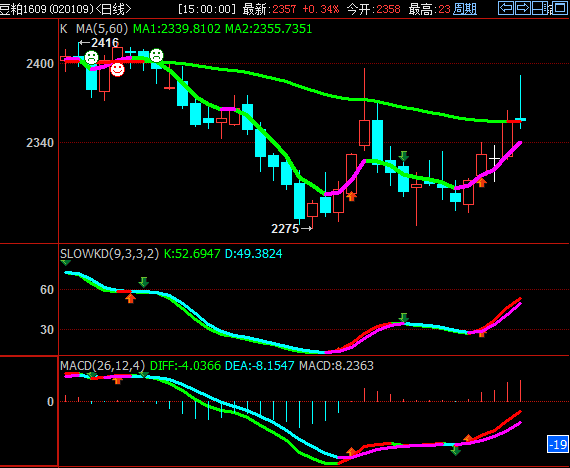The image size is (570, 468).
Task: Click 豆粕1609 contract title
Action: pyautogui.click(x=23, y=9)
